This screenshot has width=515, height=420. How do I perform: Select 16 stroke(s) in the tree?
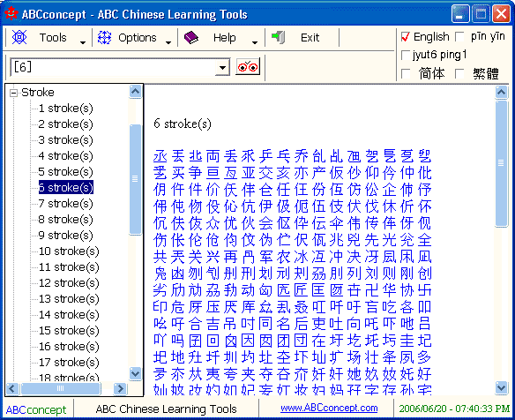point(69,347)
